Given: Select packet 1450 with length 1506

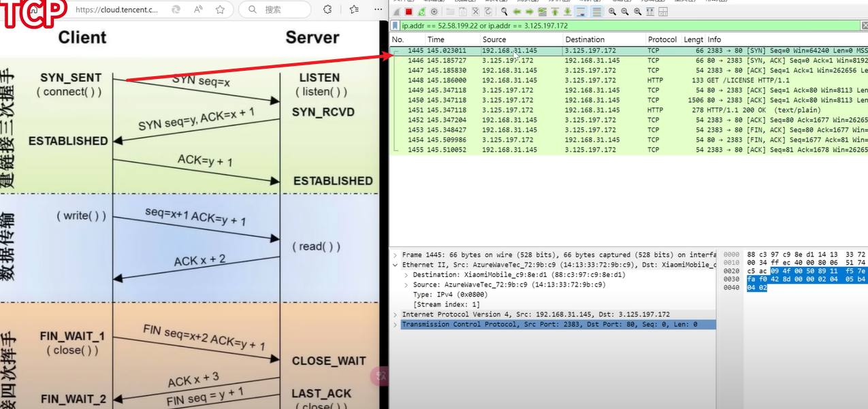Looking at the screenshot, I should pyautogui.click(x=629, y=100).
